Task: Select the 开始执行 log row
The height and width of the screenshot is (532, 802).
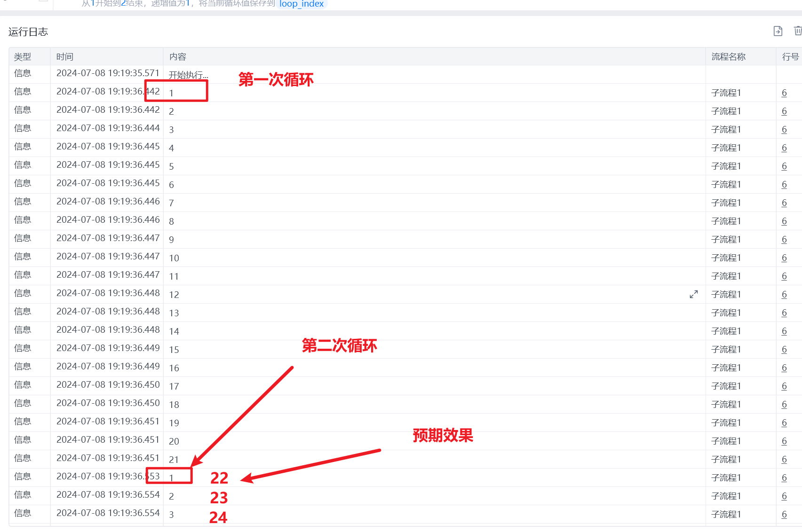Action: tap(405, 74)
